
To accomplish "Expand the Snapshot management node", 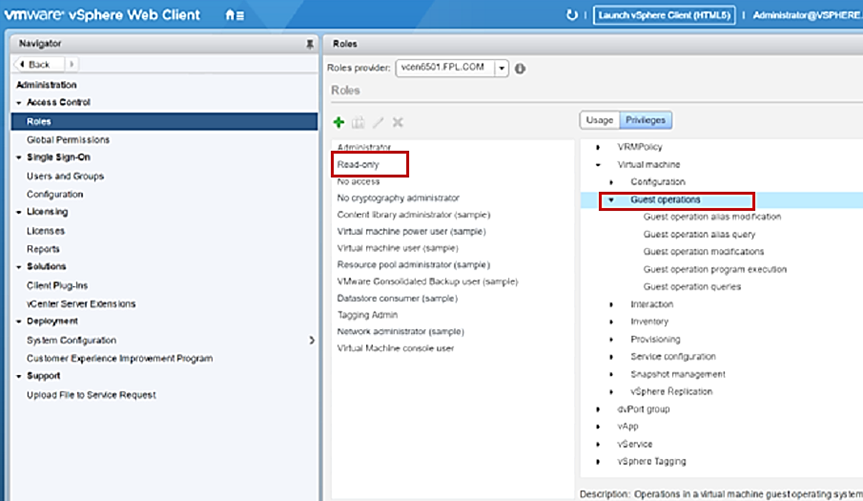I will (611, 374).
